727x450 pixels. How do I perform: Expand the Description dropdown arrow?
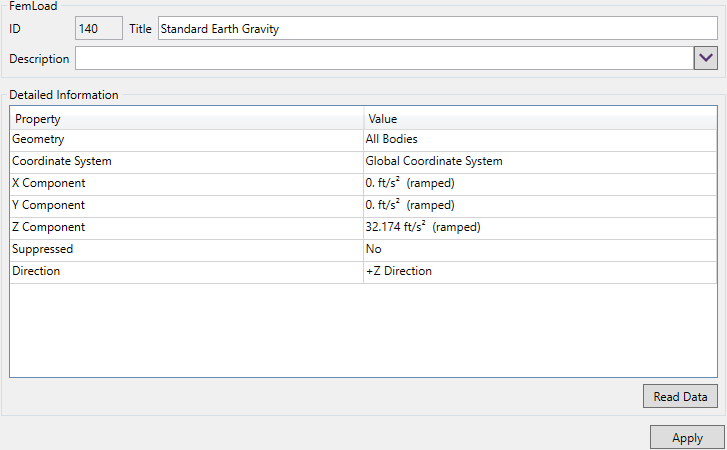point(706,58)
